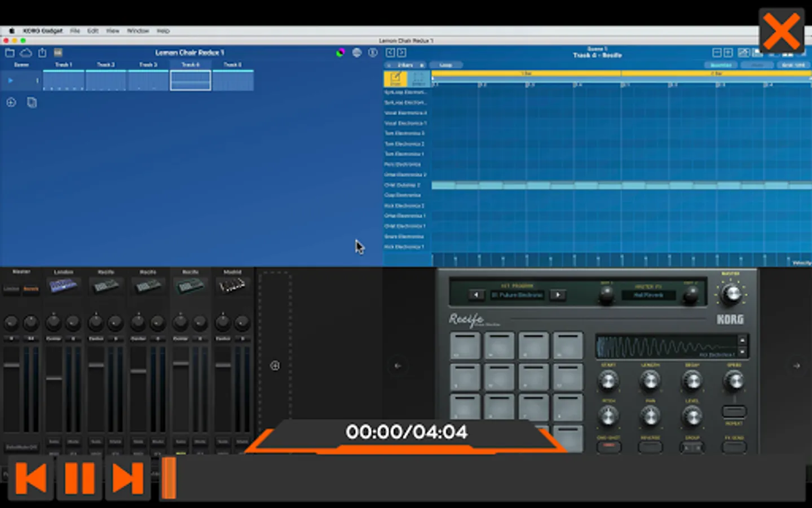Open the View menu

pyautogui.click(x=113, y=31)
